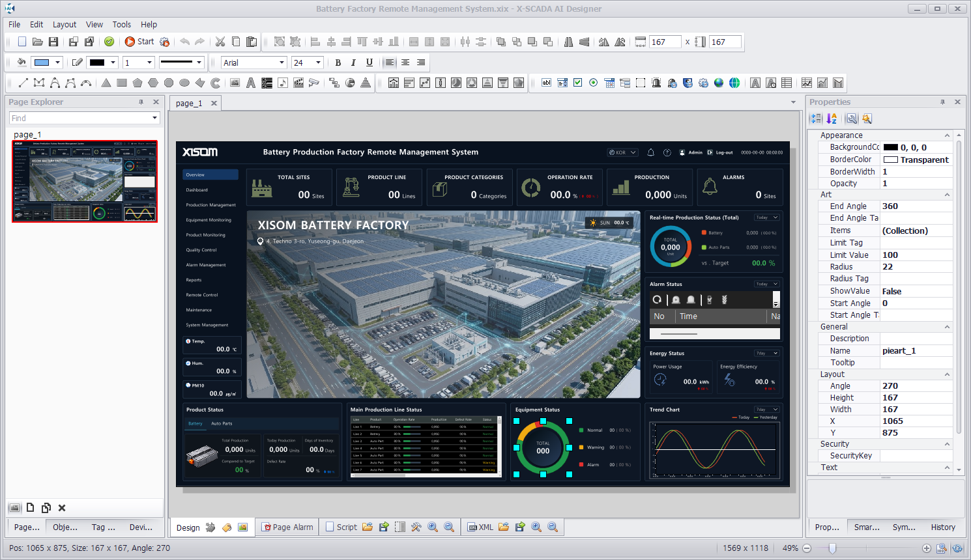Set text alignment to center
971x560 pixels.
pyautogui.click(x=405, y=63)
